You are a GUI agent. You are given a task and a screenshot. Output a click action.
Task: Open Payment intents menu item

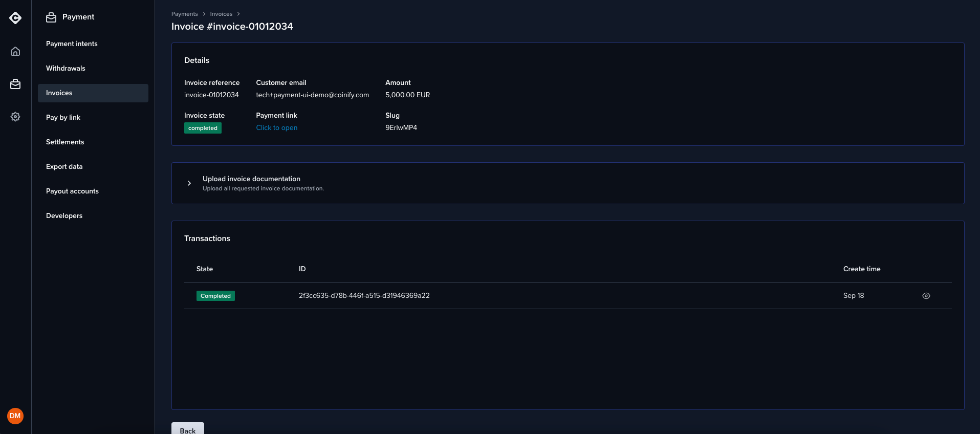pyautogui.click(x=72, y=44)
